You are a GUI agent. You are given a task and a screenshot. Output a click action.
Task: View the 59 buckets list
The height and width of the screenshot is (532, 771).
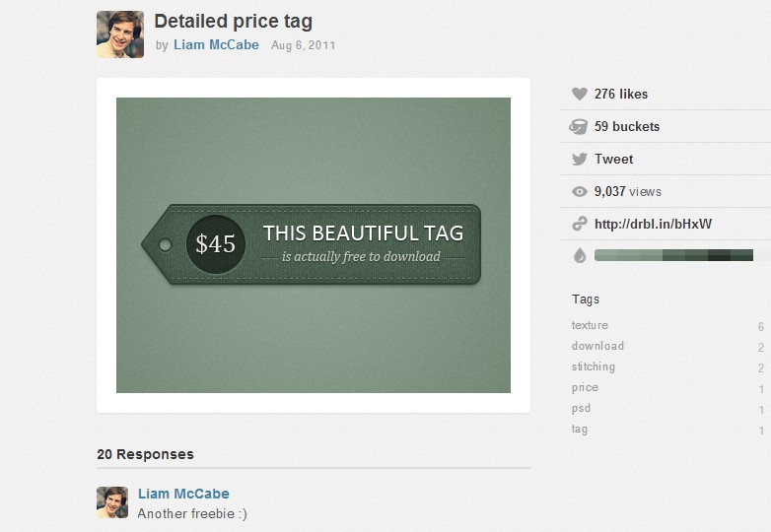click(x=627, y=127)
